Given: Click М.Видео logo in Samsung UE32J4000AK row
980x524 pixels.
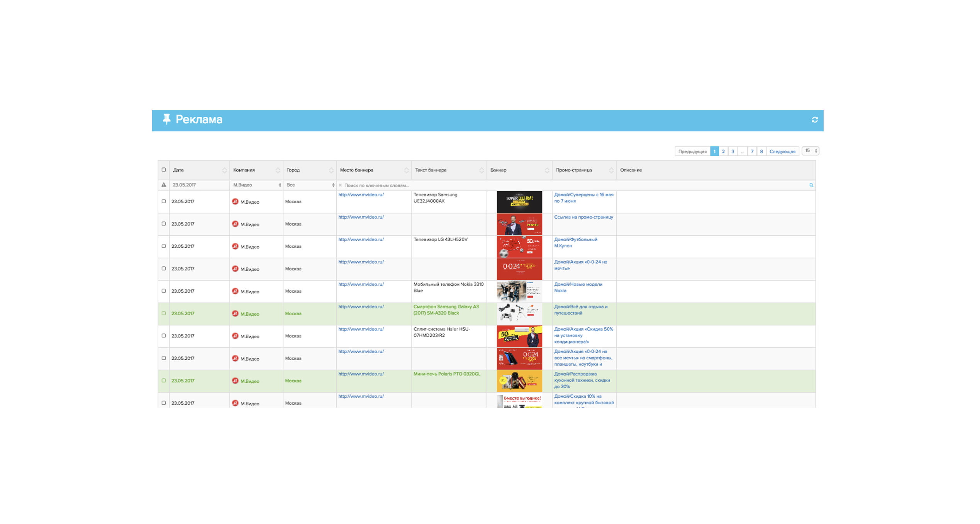Looking at the screenshot, I should pos(235,201).
